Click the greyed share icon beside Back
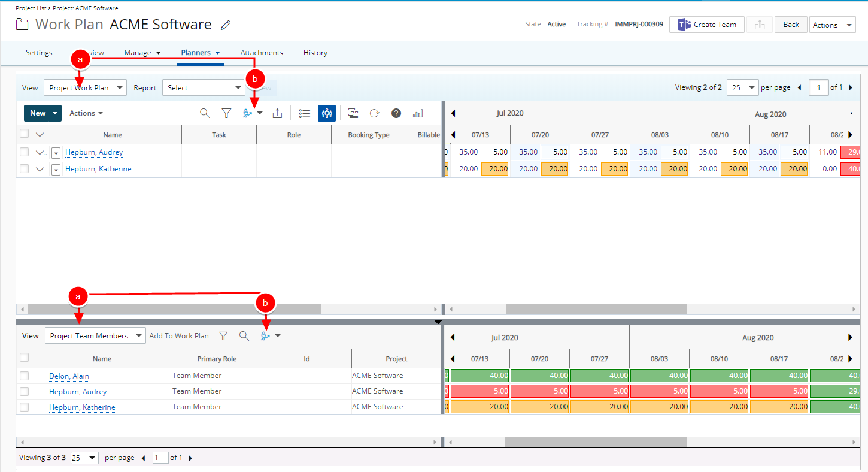Screen dimensions: 868x472 tap(760, 25)
